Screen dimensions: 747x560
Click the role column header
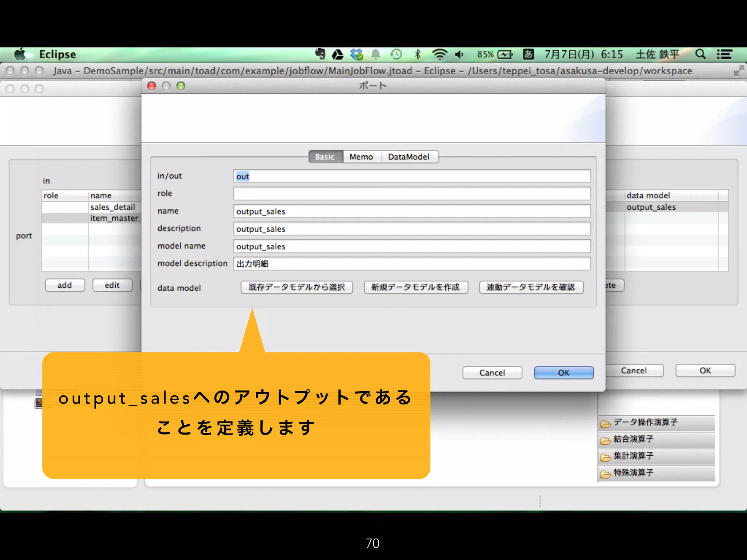65,195
